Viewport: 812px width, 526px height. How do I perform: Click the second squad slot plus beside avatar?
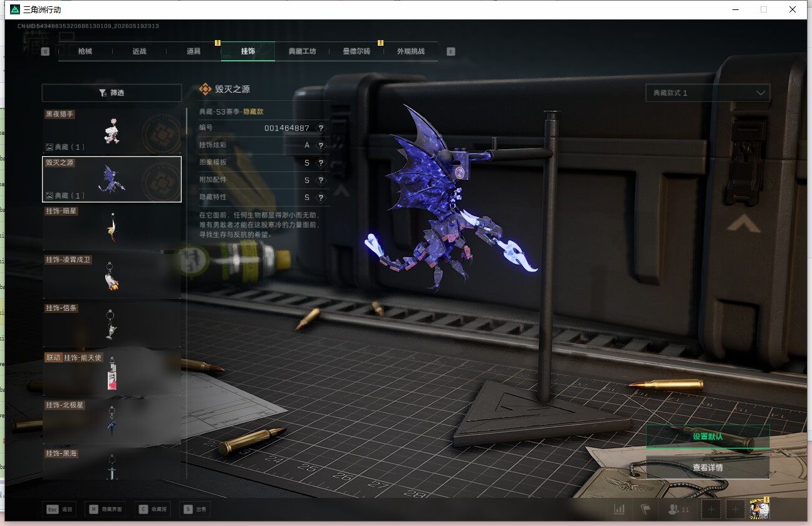[735, 510]
